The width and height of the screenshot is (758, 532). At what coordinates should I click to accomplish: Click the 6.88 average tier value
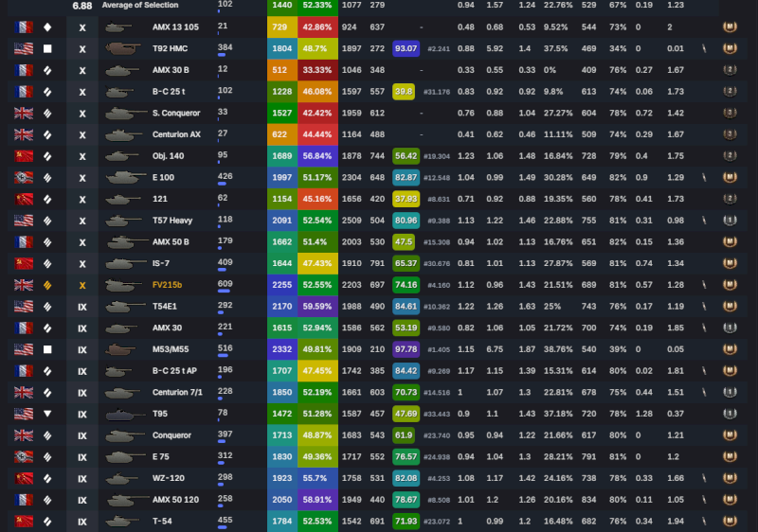(x=82, y=6)
